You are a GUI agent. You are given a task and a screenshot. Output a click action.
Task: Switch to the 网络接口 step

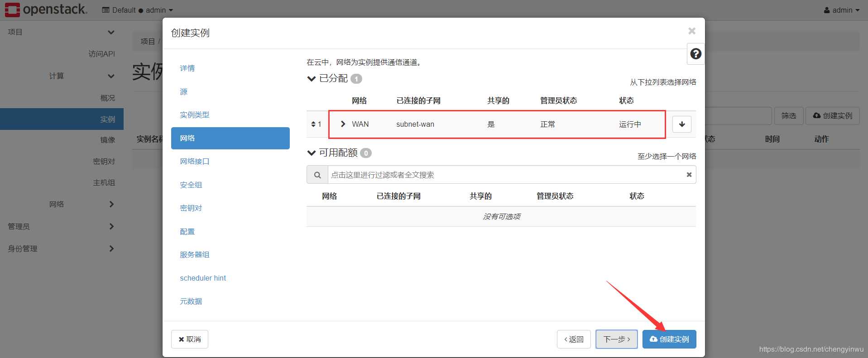194,162
